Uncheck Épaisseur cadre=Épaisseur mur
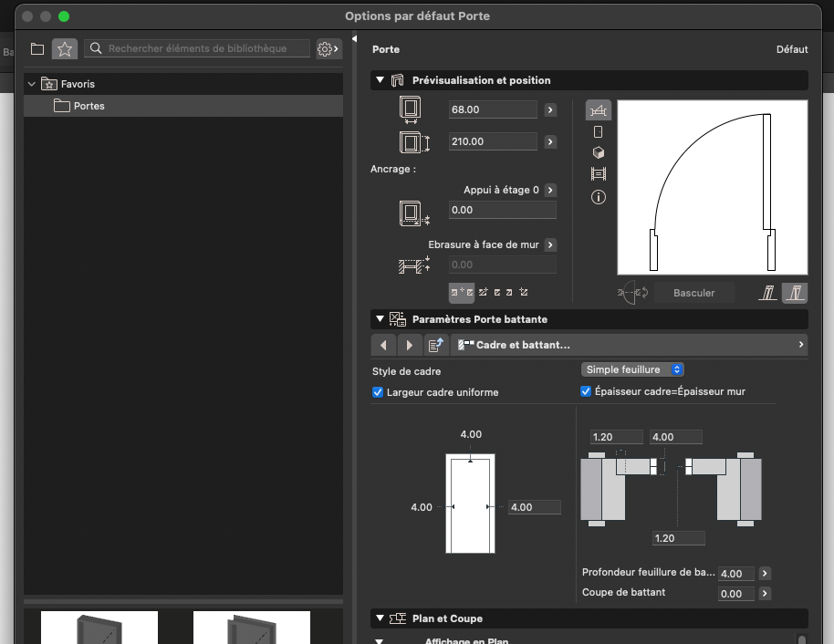The width and height of the screenshot is (834, 644). 586,391
